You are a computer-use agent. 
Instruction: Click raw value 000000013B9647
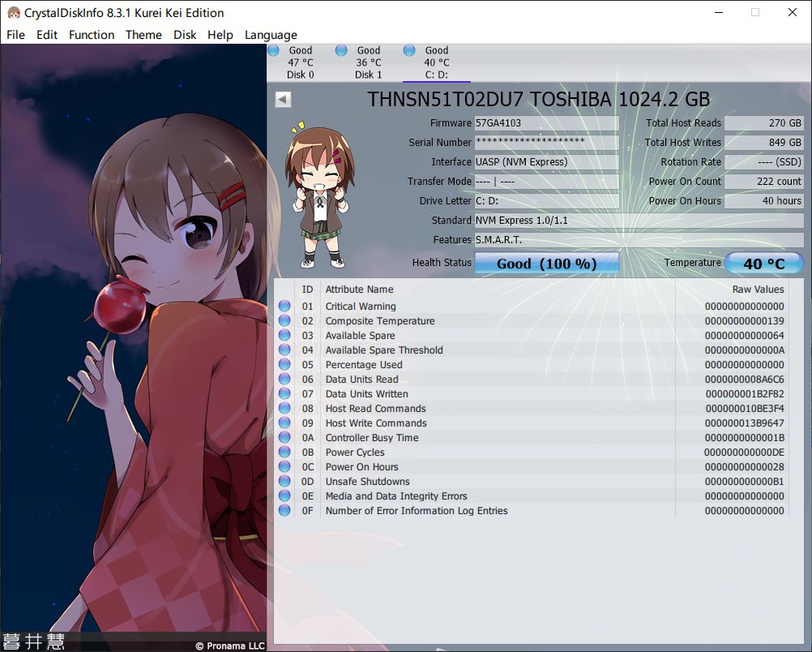coord(745,423)
